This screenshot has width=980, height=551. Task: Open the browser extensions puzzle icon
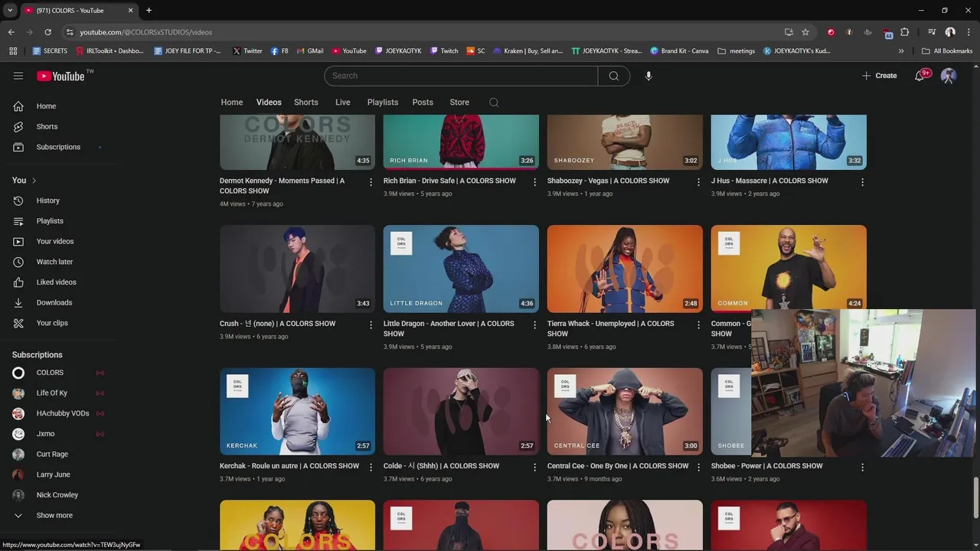(905, 32)
